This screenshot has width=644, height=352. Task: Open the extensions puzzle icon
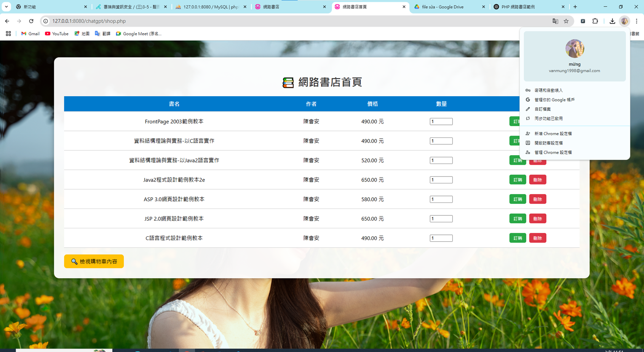pos(595,21)
